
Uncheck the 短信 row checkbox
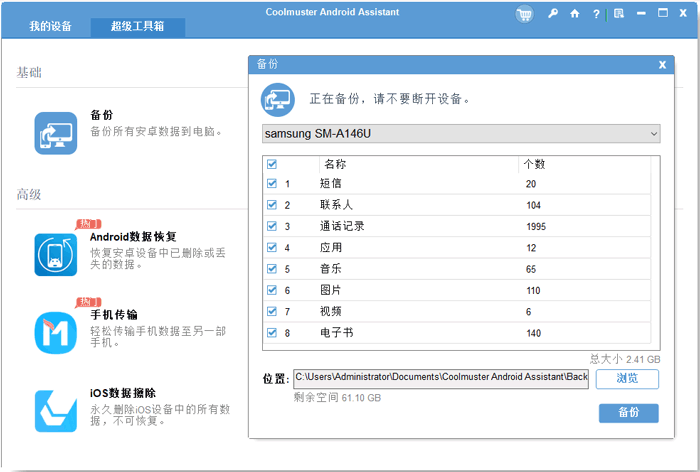(272, 184)
